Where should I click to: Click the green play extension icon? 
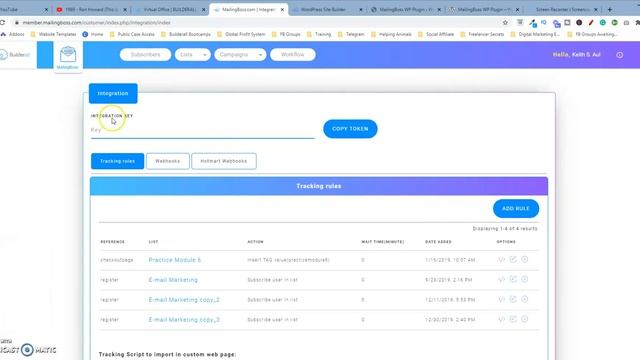point(614,23)
